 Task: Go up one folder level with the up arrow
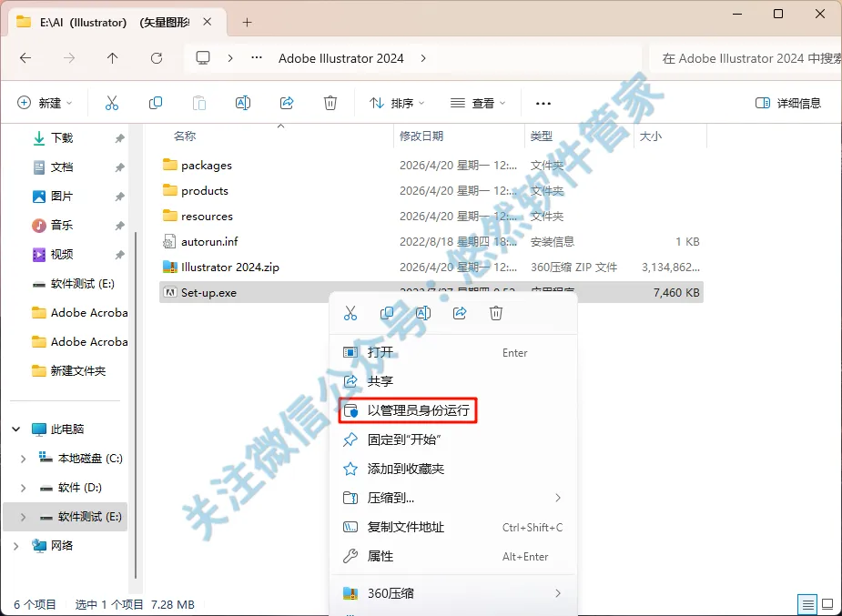point(112,58)
